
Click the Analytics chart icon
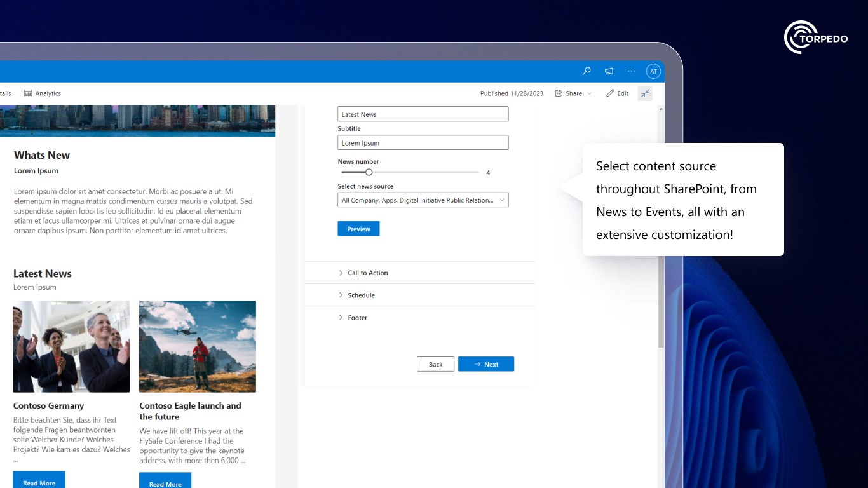coord(28,93)
